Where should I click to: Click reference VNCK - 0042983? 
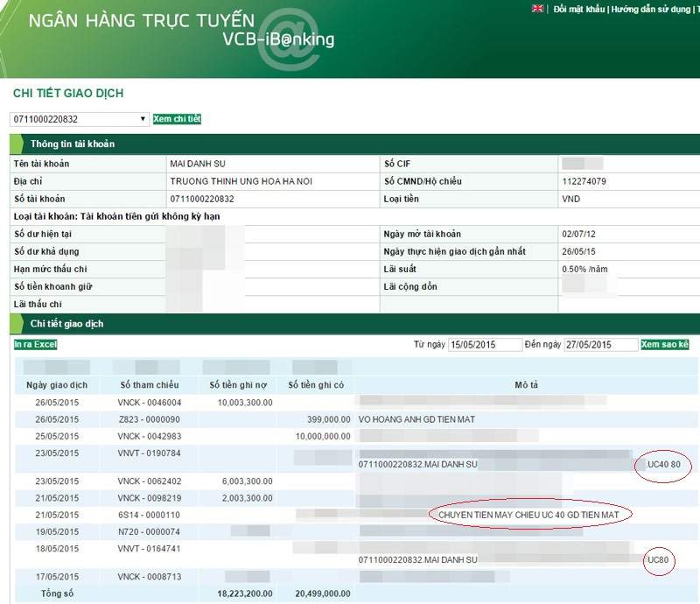[150, 437]
